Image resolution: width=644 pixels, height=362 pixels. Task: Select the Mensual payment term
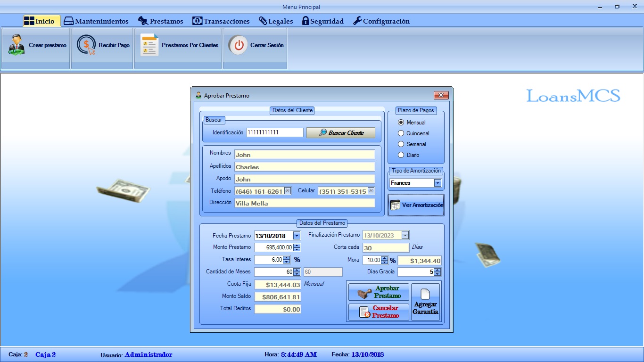tap(412, 123)
